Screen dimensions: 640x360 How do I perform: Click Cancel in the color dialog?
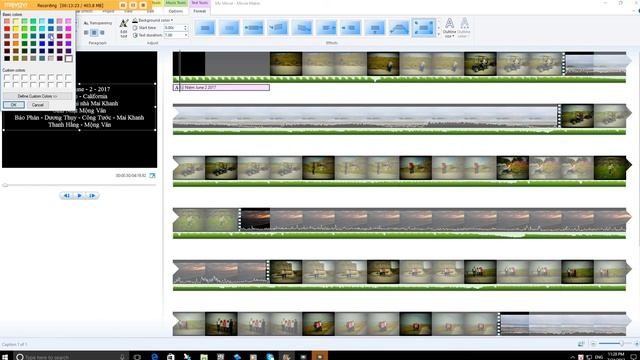(x=38, y=105)
